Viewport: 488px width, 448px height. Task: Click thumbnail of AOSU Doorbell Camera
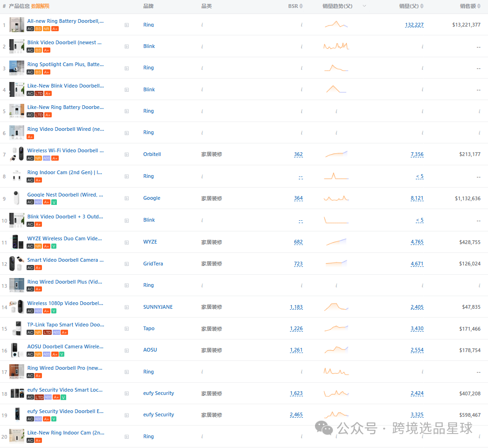pyautogui.click(x=17, y=350)
